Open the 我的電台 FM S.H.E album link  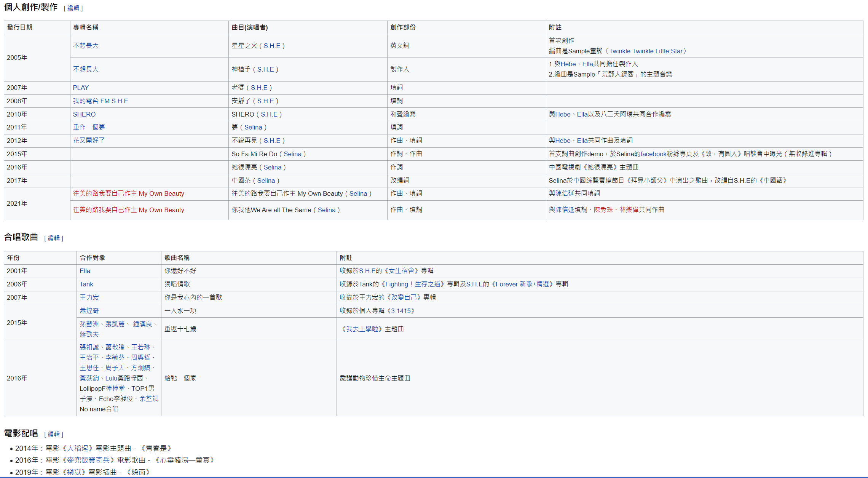click(x=101, y=101)
